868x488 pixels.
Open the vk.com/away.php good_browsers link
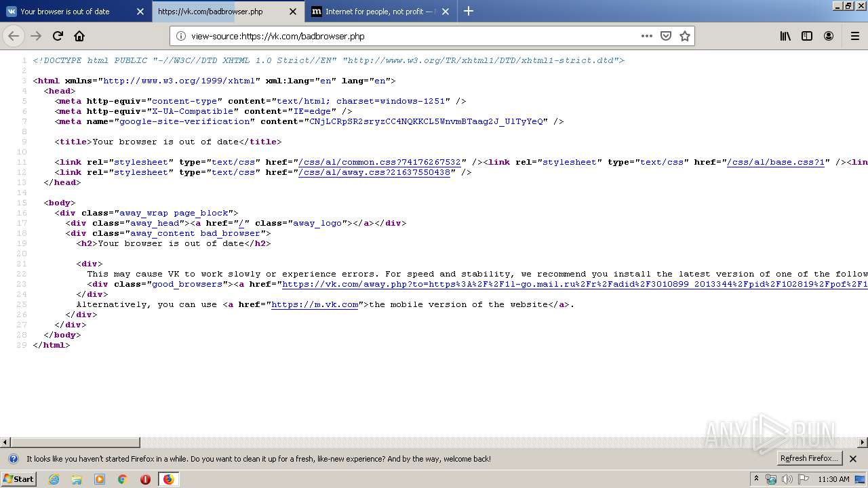[574, 284]
